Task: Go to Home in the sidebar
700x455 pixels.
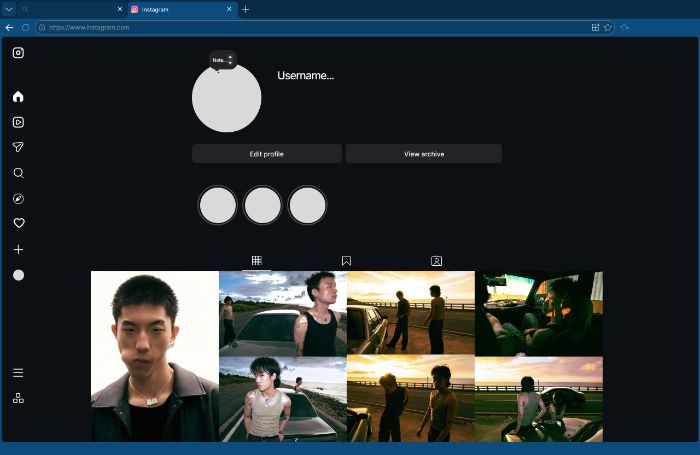Action: click(x=18, y=96)
